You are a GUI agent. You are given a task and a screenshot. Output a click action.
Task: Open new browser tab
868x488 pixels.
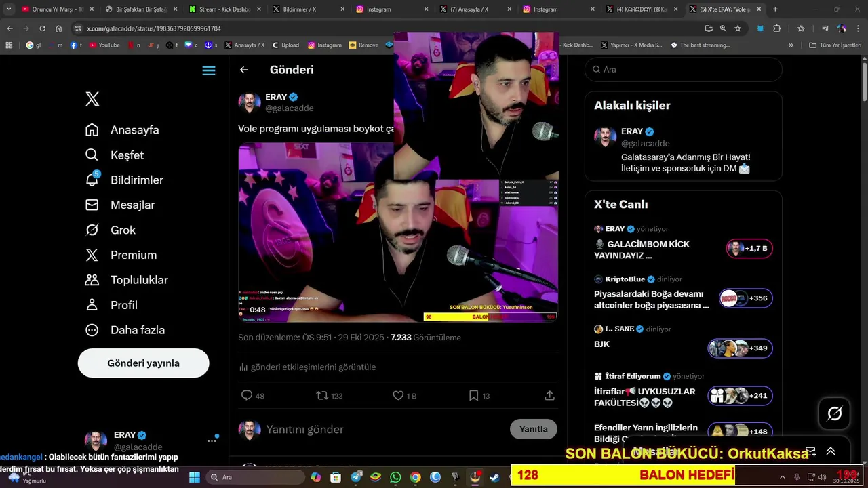point(775,9)
